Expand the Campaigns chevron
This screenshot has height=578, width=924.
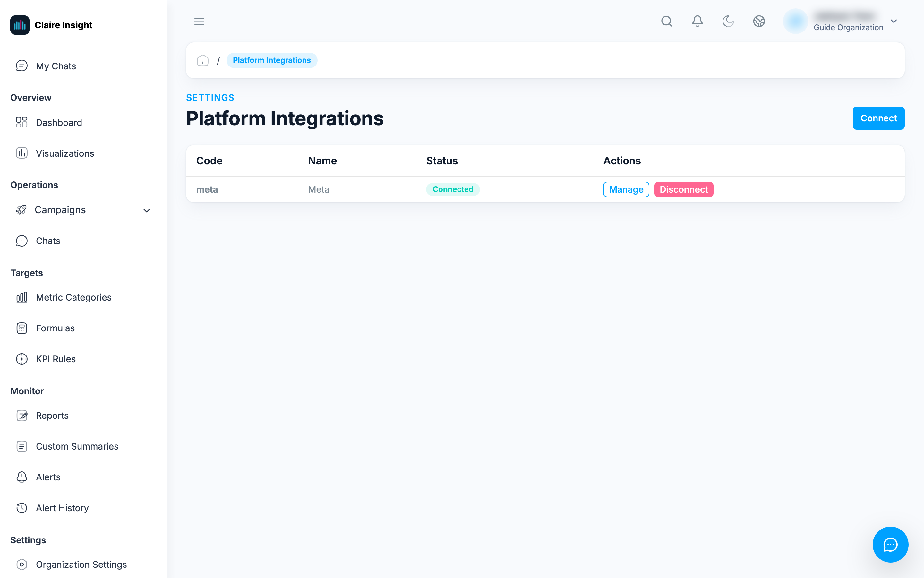[147, 210]
